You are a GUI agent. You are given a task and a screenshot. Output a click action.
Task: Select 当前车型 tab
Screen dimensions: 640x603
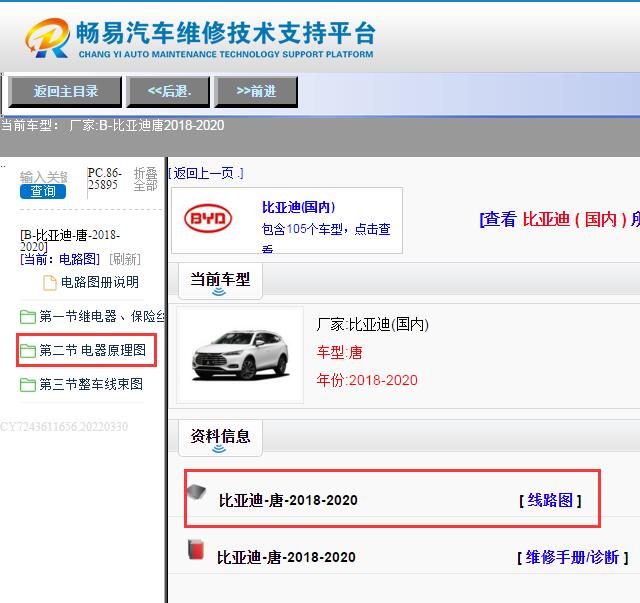220,280
